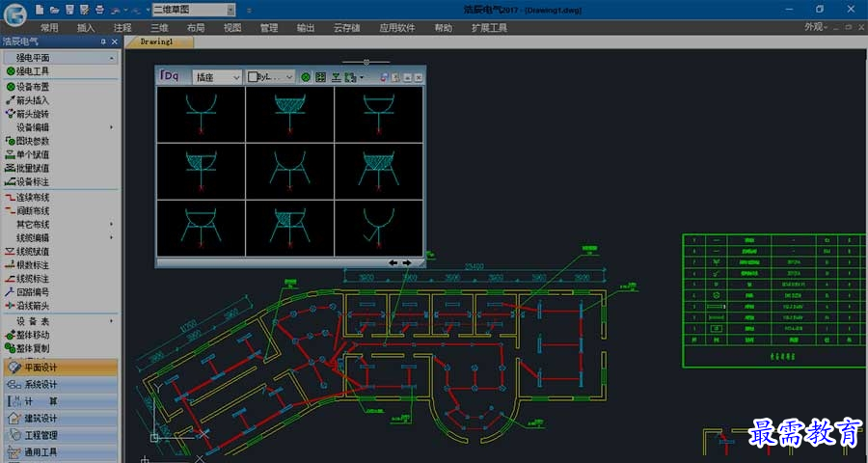Viewport: 868px width, 463px height.
Task: Select the hatched socket thumbnail in top row
Action: tap(290, 115)
